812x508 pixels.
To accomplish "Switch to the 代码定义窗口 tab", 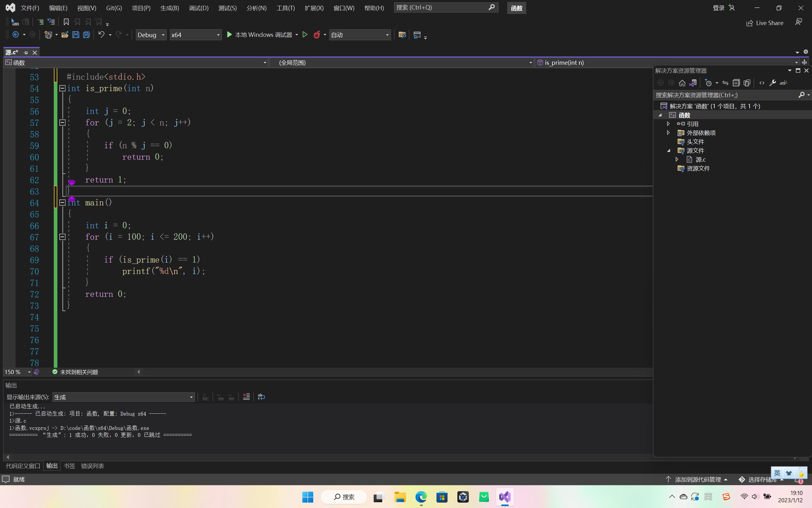I will (23, 466).
